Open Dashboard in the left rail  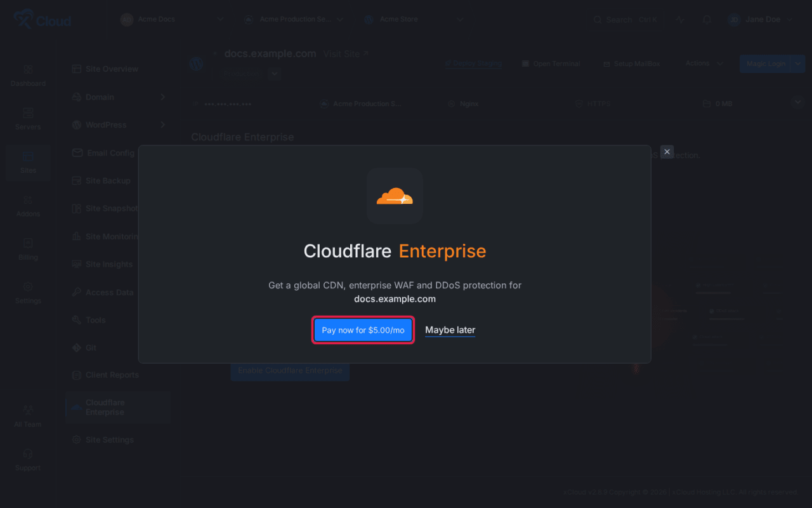(28, 76)
